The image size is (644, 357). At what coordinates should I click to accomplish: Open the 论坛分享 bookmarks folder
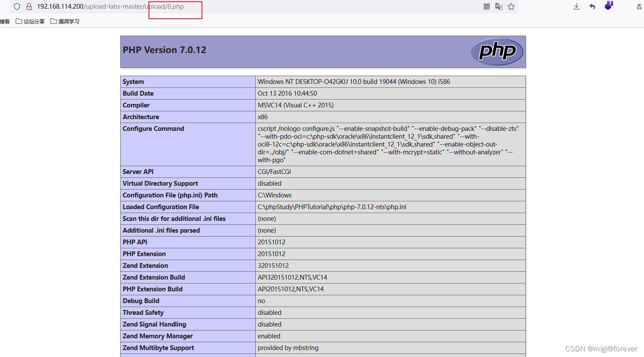tap(30, 21)
